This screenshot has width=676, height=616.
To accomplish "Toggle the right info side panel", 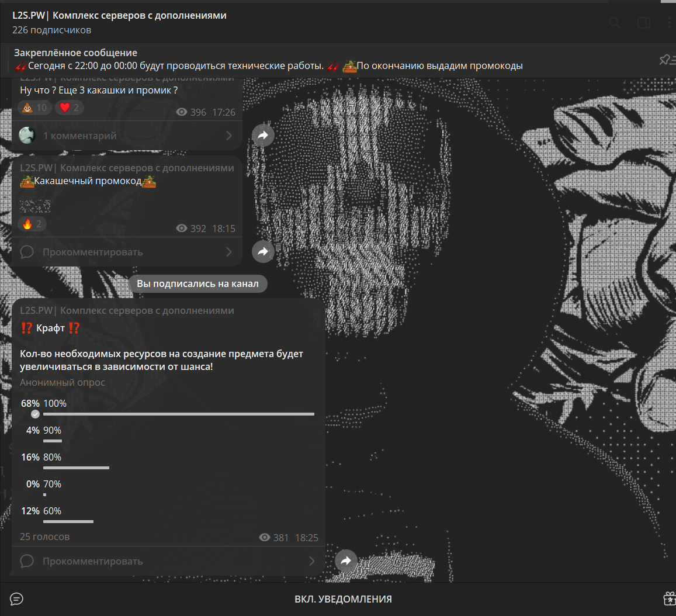I will [643, 23].
